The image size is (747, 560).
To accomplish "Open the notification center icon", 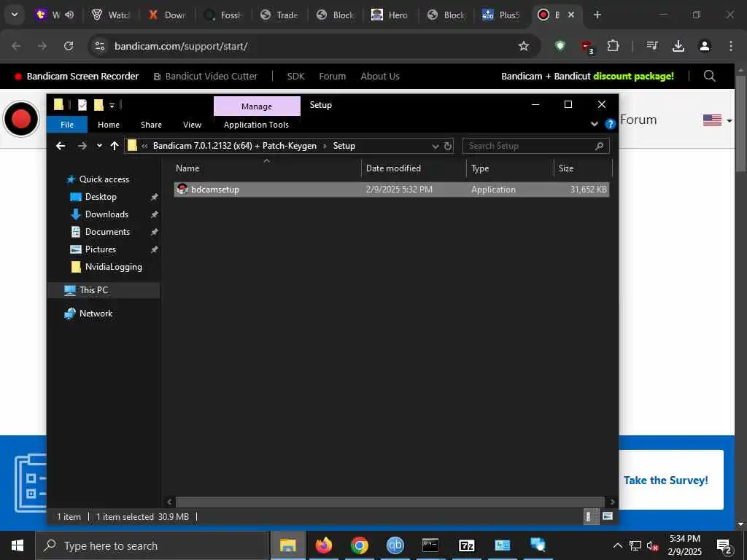I will click(x=724, y=545).
